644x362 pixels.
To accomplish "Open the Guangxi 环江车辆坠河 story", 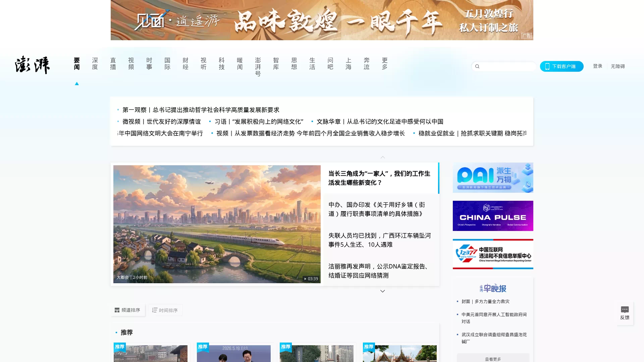I will click(379, 240).
